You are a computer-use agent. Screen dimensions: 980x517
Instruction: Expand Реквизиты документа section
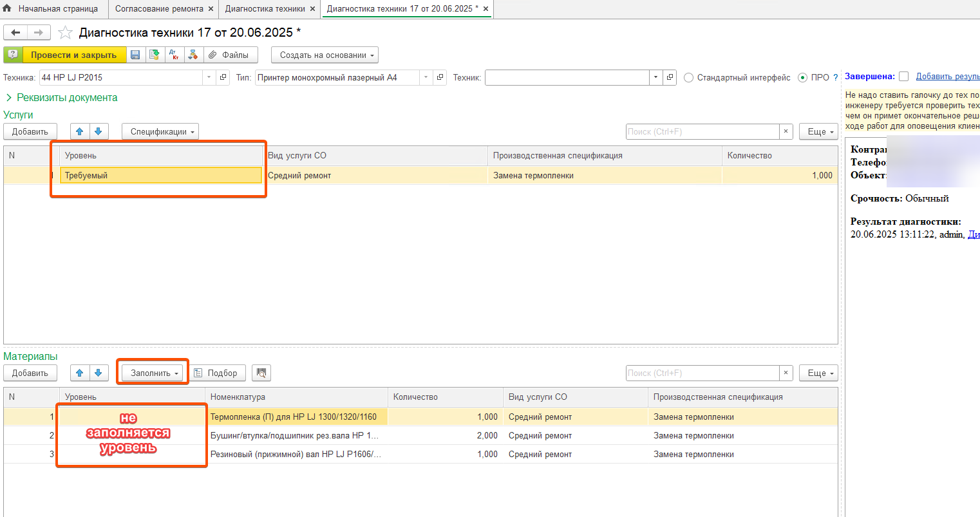pyautogui.click(x=61, y=98)
